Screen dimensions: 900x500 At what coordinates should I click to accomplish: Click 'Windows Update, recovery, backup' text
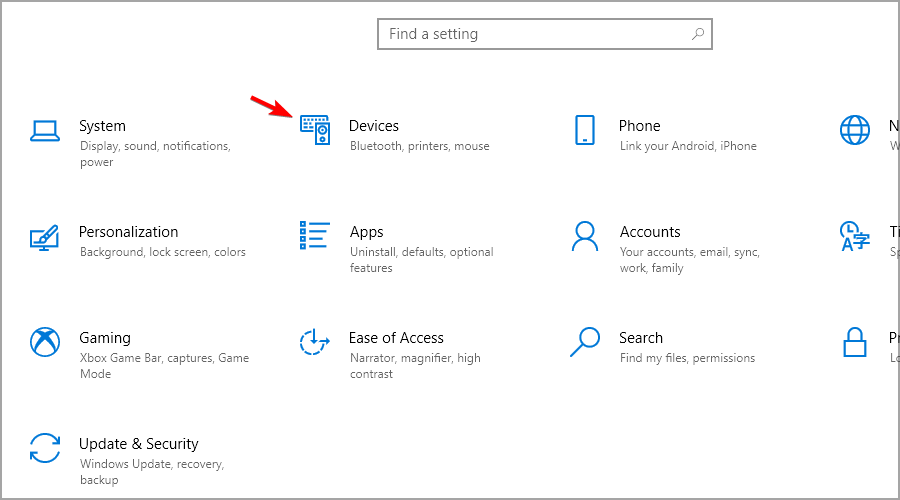152,472
